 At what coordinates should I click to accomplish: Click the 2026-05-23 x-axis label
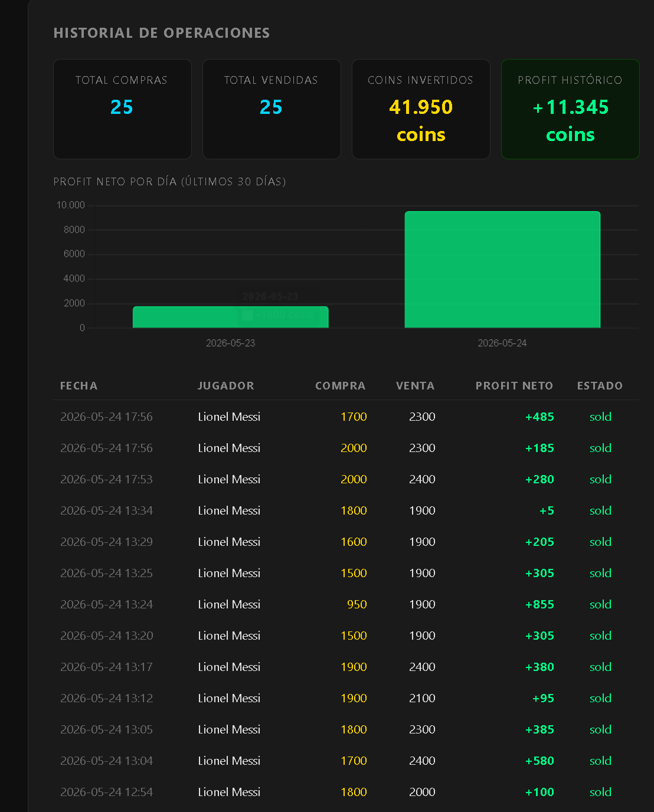tap(230, 343)
